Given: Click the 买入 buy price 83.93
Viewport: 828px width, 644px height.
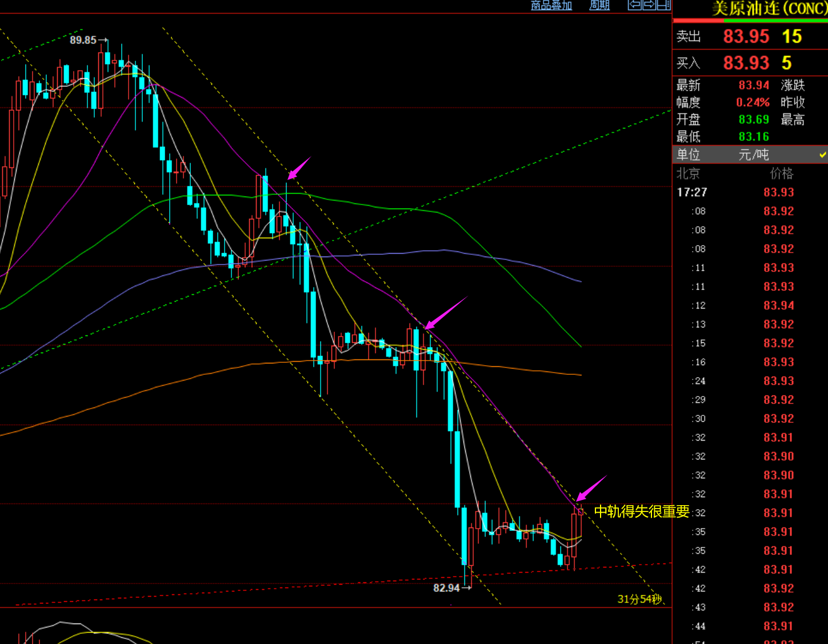Looking at the screenshot, I should click(x=746, y=63).
